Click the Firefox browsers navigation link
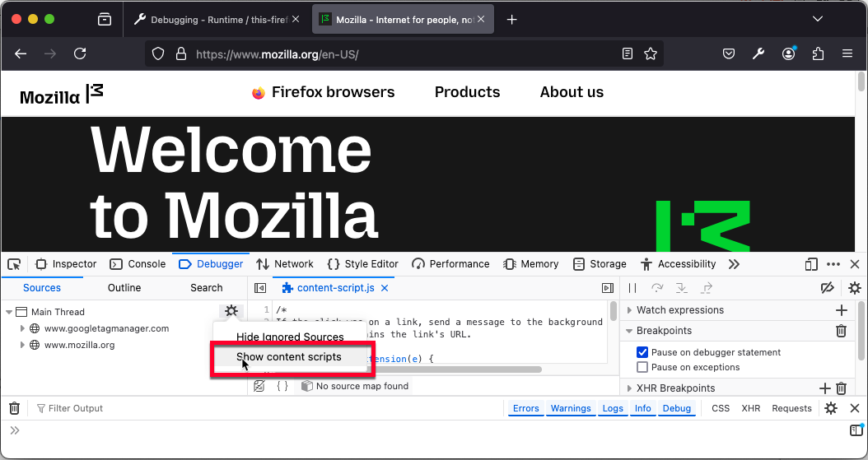The image size is (868, 460). click(x=333, y=92)
